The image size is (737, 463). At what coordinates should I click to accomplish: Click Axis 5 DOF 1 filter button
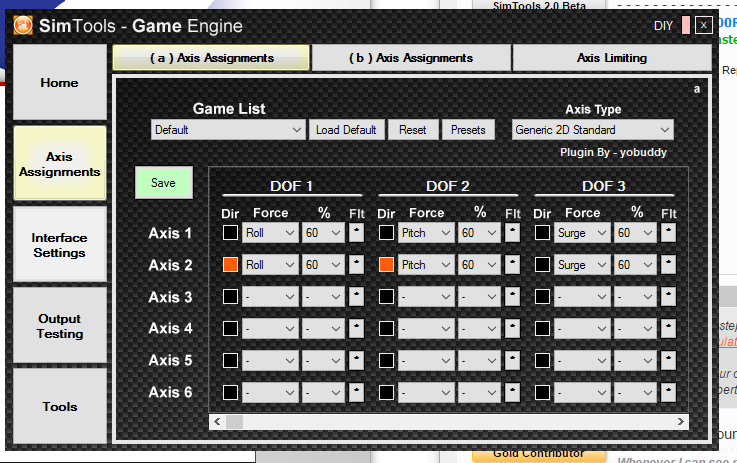click(356, 361)
